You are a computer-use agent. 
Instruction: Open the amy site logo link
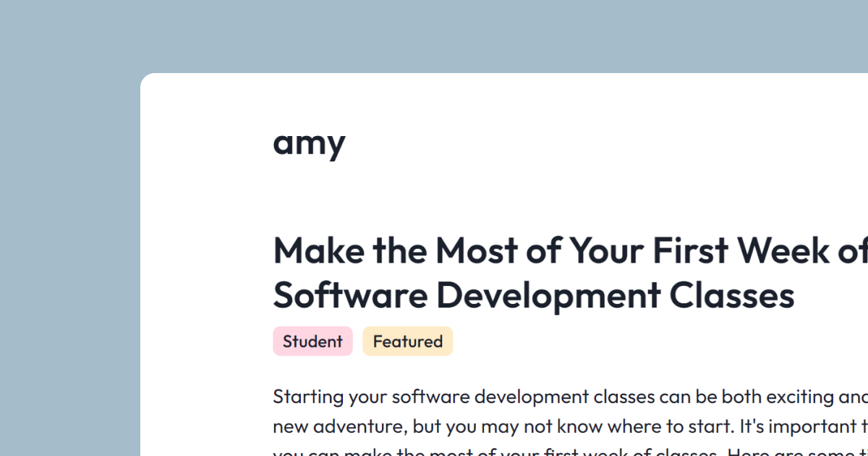click(x=309, y=143)
